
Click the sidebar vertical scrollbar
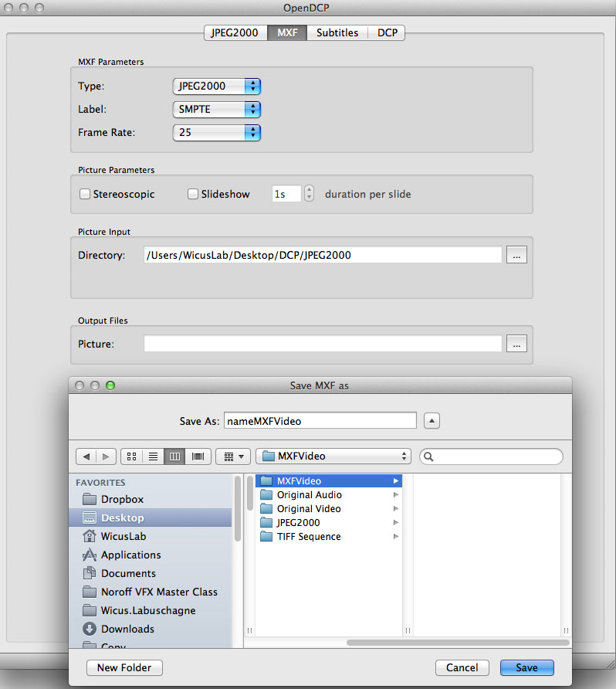point(238,509)
